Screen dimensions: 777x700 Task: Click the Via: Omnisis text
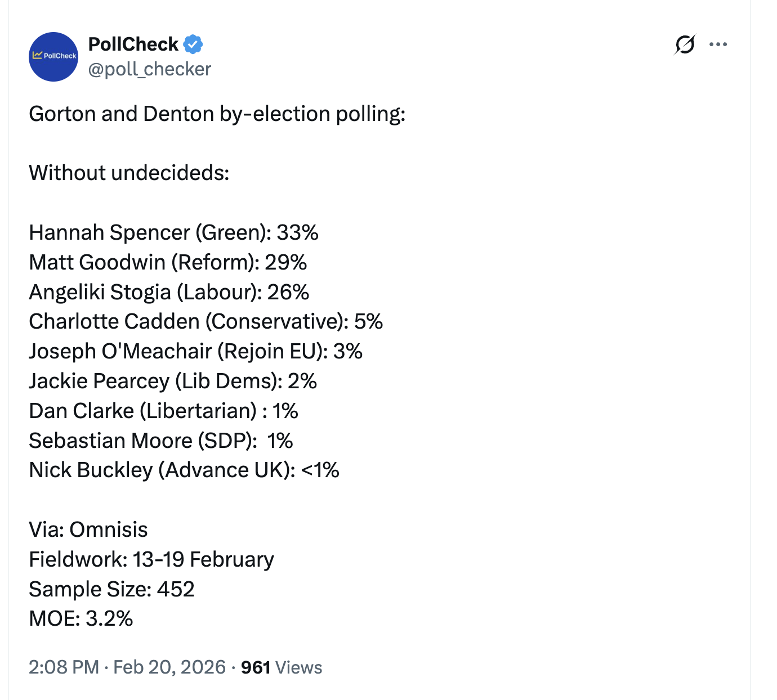pos(88,530)
